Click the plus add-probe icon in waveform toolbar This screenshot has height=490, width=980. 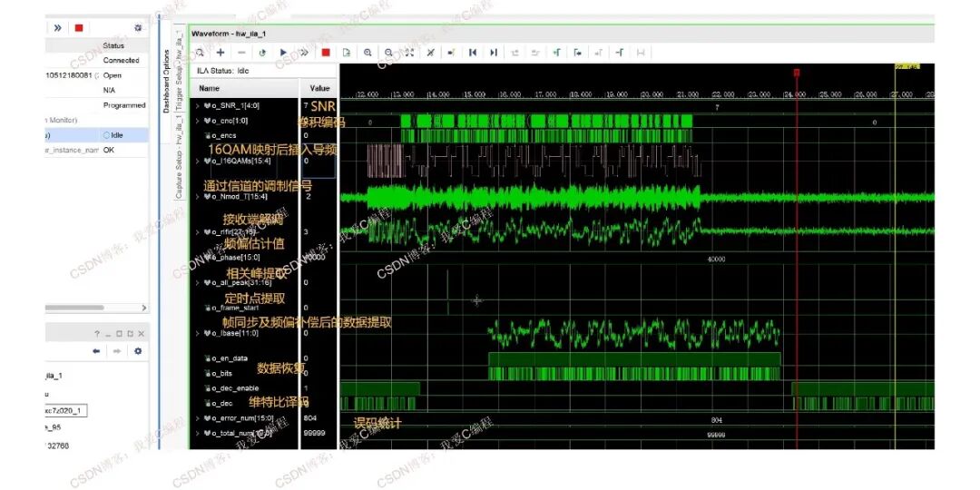pos(220,53)
